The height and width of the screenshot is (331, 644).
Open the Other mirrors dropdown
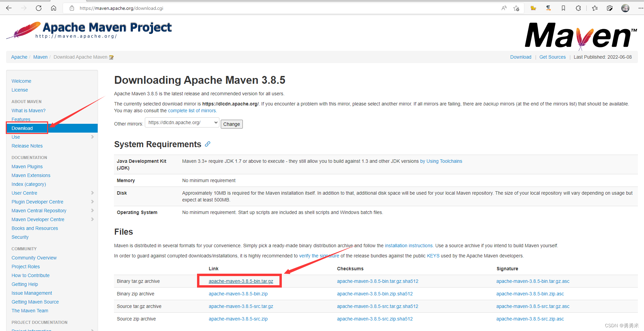(x=182, y=122)
